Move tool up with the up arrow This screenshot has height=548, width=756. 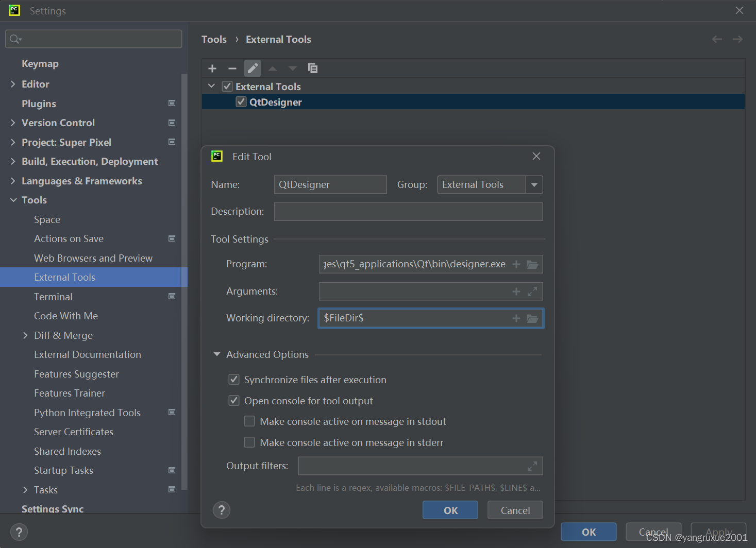point(273,68)
